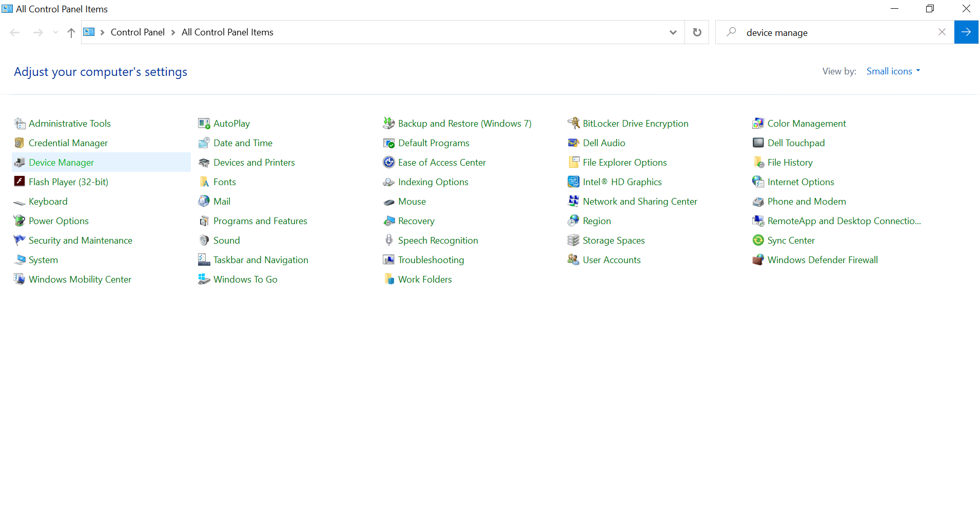The image size is (980, 519).
Task: Open the Programs and Features link
Action: [x=260, y=221]
